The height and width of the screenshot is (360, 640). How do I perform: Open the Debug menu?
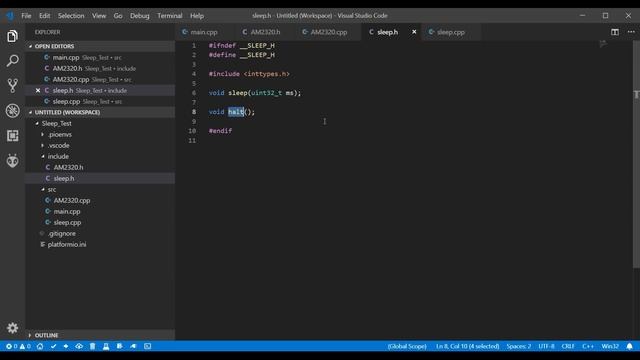pyautogui.click(x=140, y=16)
